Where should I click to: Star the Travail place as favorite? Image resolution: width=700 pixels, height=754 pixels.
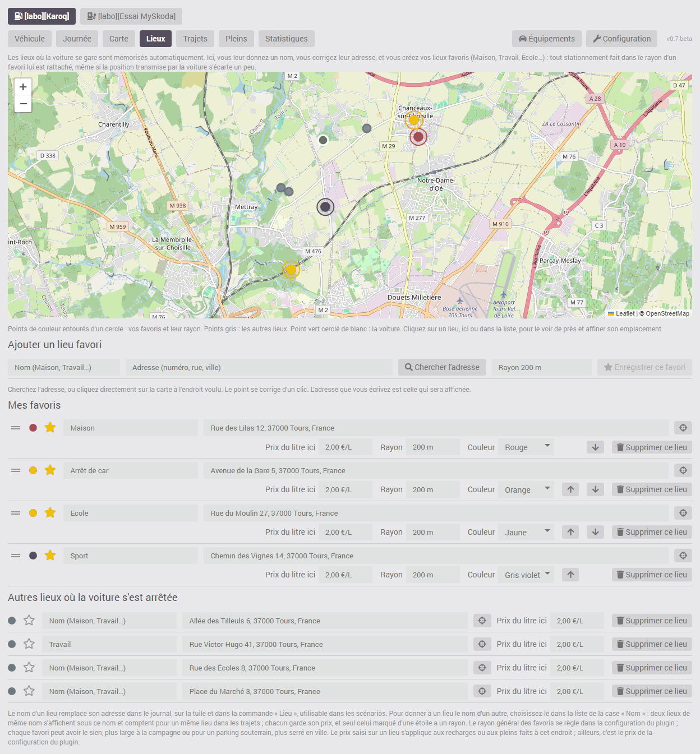pos(29,644)
